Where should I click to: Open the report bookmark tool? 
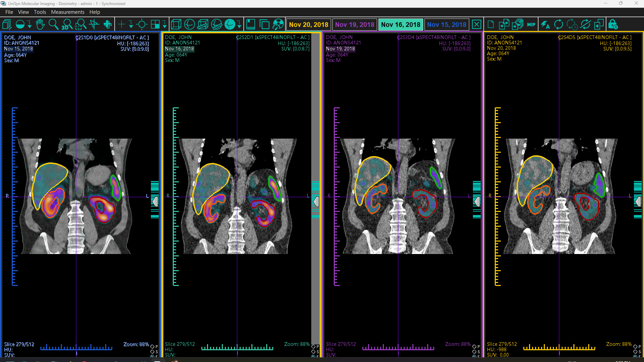pos(251,24)
